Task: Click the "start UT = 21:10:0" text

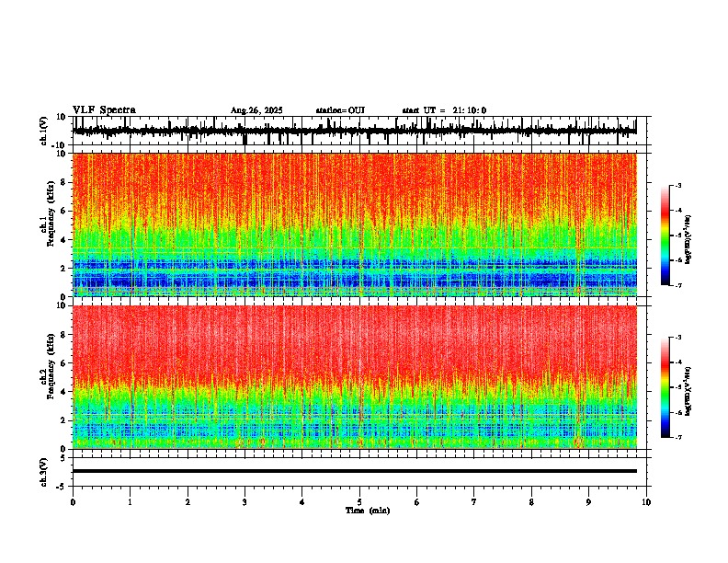Action: [444, 110]
